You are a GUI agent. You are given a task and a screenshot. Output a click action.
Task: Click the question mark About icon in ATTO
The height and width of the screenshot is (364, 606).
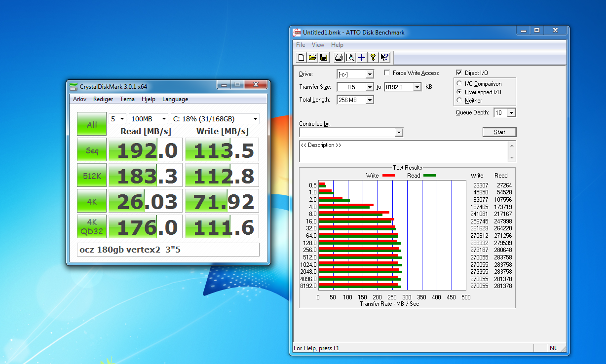tap(373, 57)
